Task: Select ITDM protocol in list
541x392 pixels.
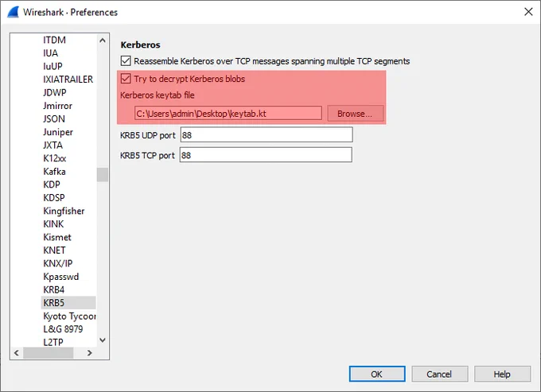Action: coord(55,40)
